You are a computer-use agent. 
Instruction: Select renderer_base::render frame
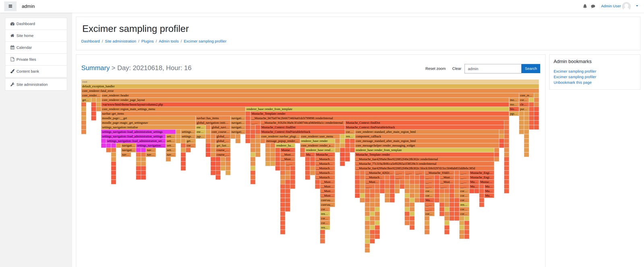(317, 141)
